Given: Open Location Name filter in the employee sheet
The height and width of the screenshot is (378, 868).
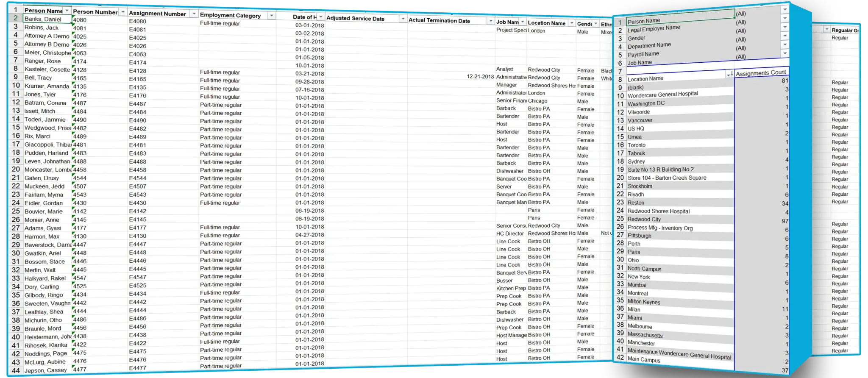Looking at the screenshot, I should click(x=571, y=23).
